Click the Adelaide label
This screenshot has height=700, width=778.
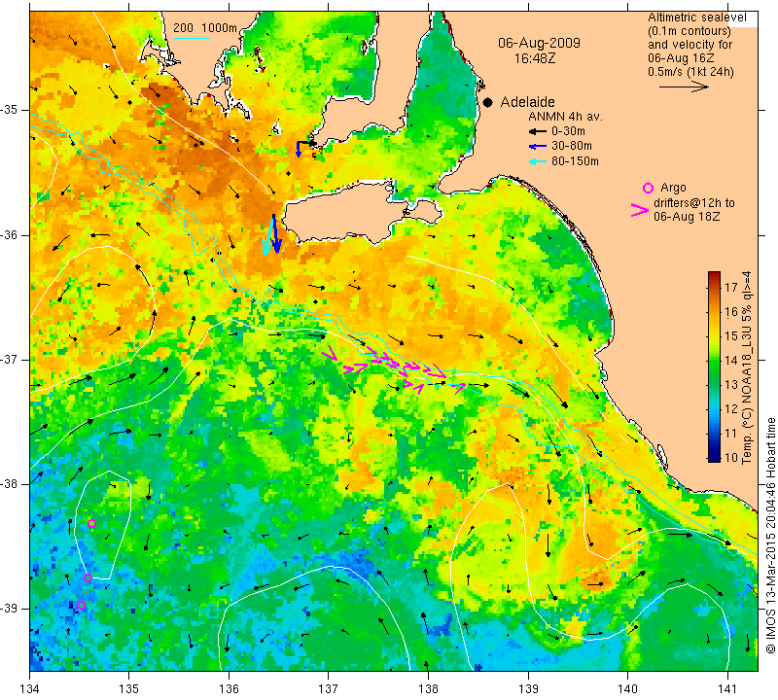(527, 102)
